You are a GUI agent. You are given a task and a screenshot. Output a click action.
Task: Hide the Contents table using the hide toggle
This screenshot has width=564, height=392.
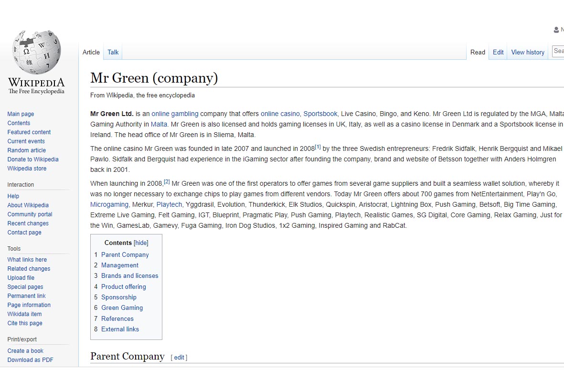tap(141, 243)
